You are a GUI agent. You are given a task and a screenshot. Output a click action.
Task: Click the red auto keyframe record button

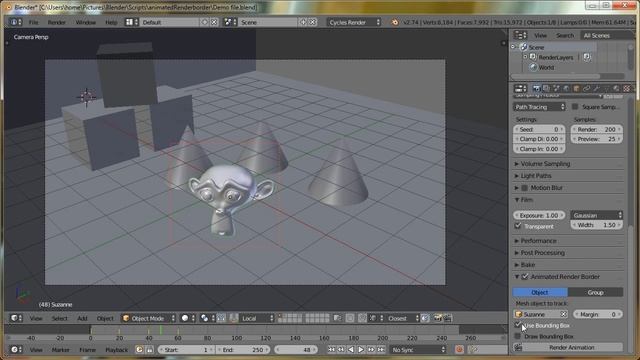point(459,349)
